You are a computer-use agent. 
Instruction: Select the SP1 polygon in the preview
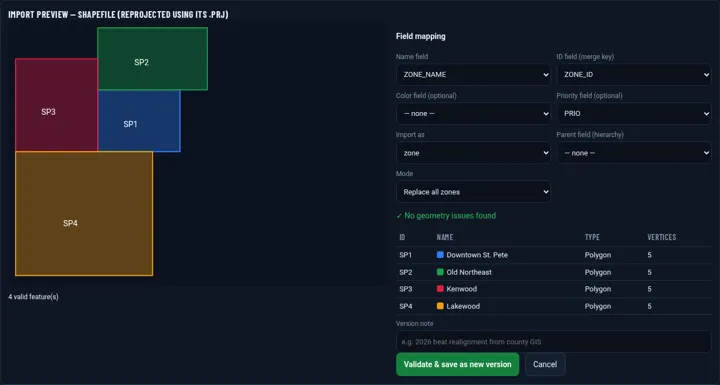tap(139, 121)
